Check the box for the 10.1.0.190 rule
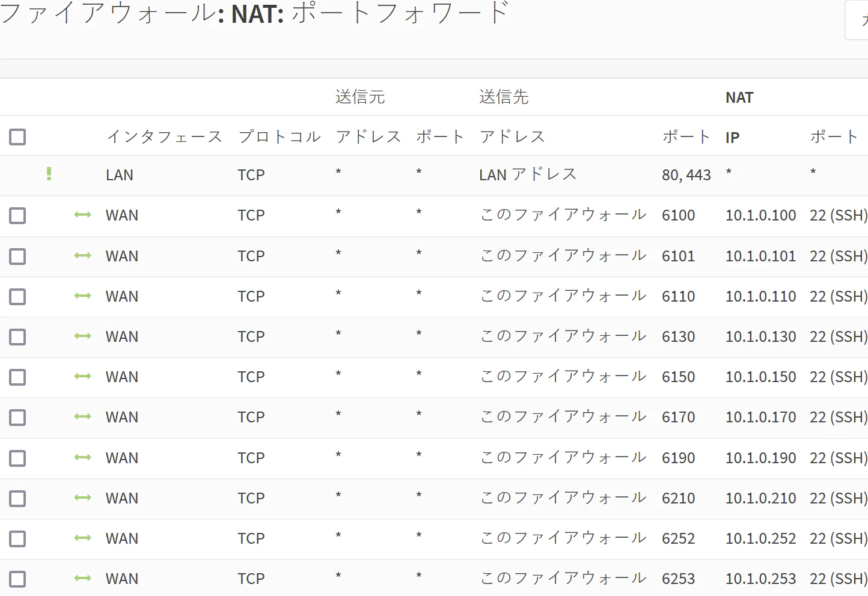868x596 pixels. (17, 458)
